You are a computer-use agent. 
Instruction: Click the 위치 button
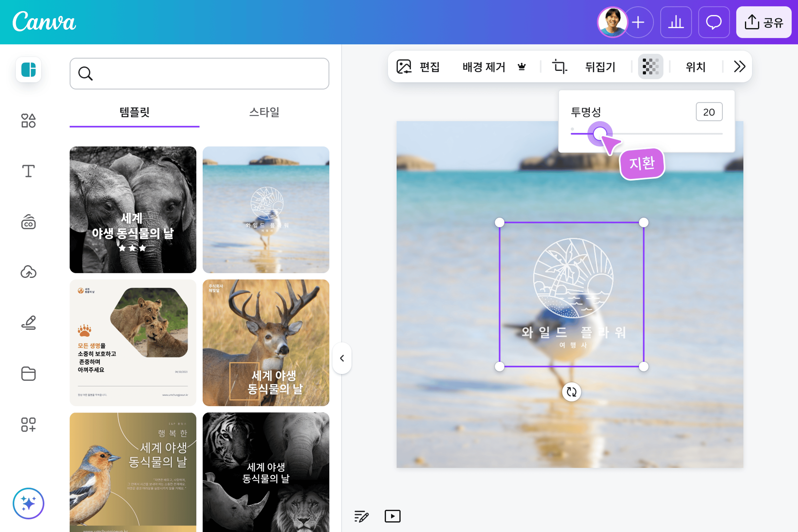pyautogui.click(x=696, y=67)
